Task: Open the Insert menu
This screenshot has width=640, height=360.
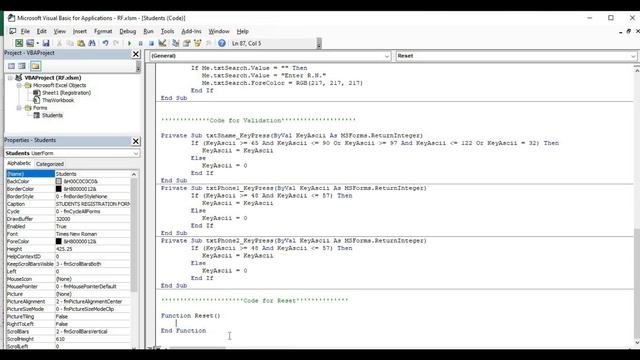Action: [80, 31]
